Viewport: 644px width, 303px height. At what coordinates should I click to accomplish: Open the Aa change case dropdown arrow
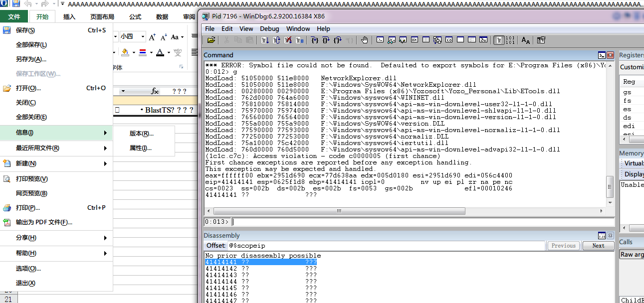click(182, 37)
